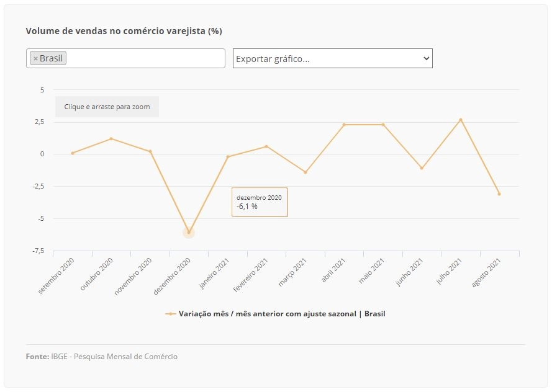Click the legend line marker icon
The image size is (552, 392).
[x=170, y=314]
